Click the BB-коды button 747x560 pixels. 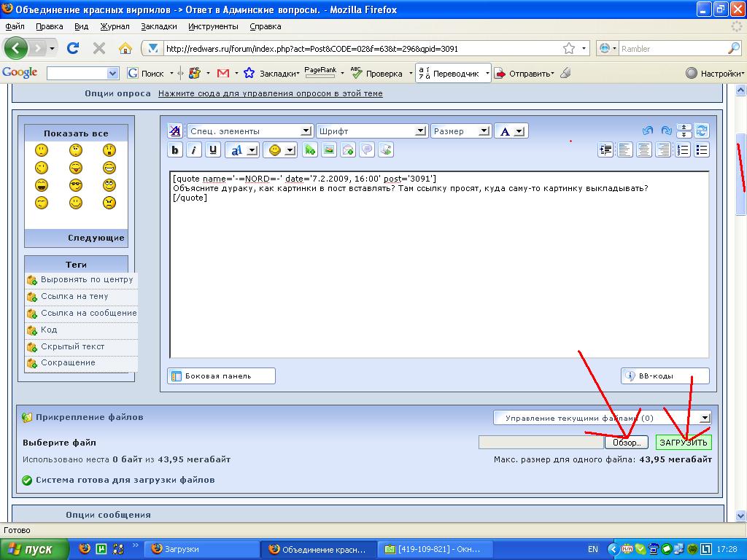coord(665,376)
